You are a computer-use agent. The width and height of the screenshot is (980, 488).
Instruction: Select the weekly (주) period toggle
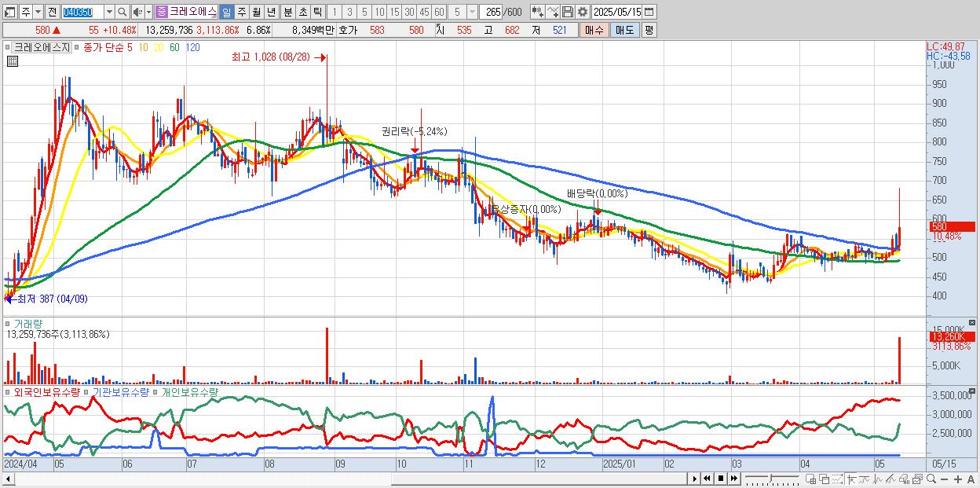point(242,12)
